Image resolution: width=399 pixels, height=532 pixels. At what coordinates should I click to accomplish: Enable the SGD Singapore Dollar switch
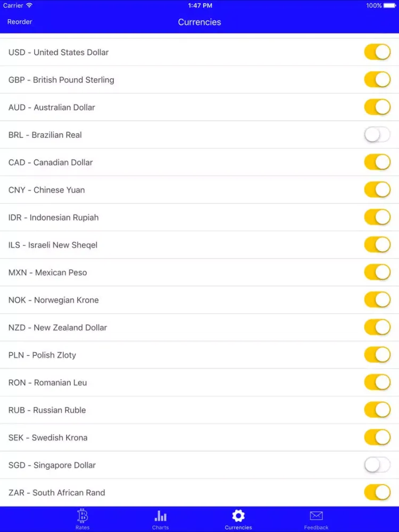[377, 465]
